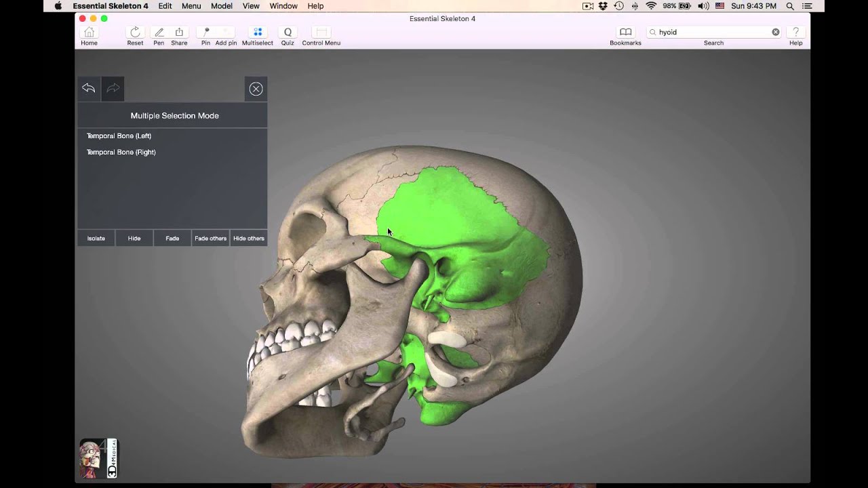
Task: Open the Dropbox menu bar icon
Action: 603,6
